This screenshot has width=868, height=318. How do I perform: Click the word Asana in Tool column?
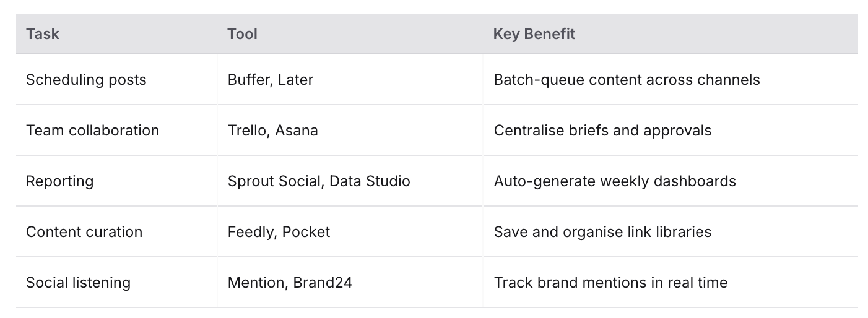point(297,131)
